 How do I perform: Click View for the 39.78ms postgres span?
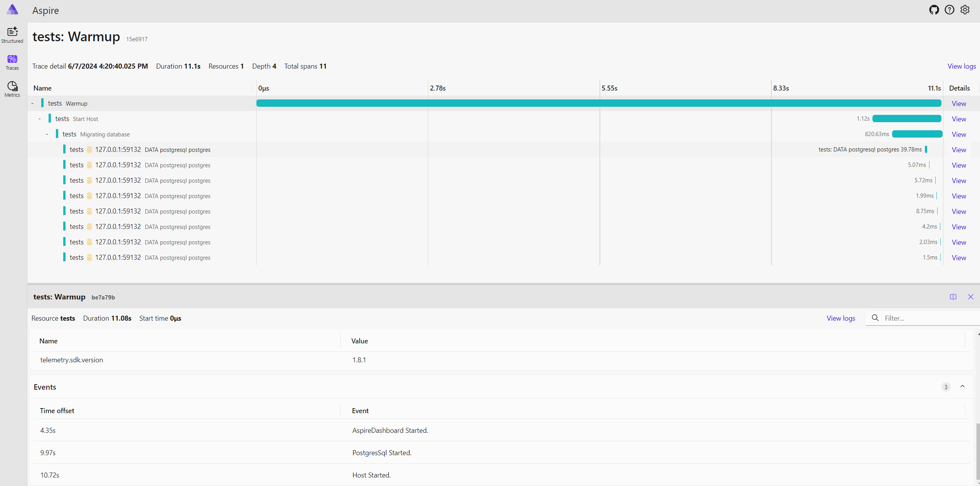959,150
